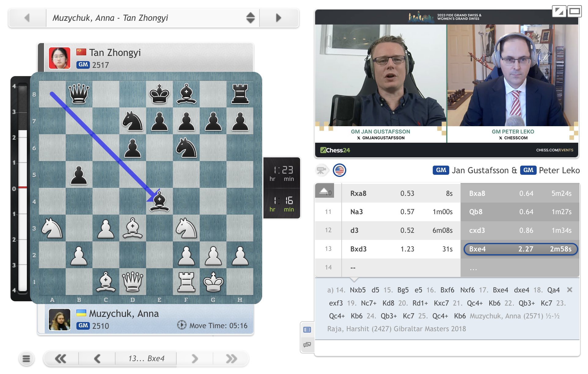This screenshot has width=588, height=374.
Task: Click the white king on g1
Action: coord(213,282)
